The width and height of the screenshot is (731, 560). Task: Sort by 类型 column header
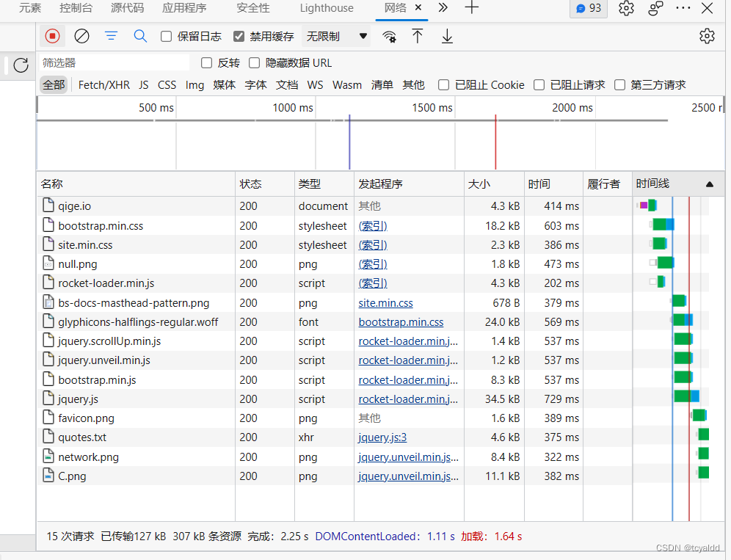[x=324, y=183]
